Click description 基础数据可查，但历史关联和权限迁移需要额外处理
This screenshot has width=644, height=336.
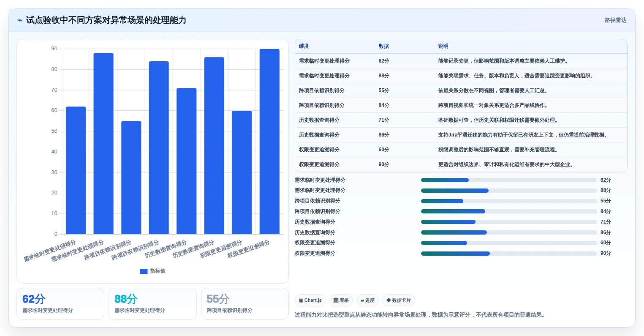(x=499, y=120)
